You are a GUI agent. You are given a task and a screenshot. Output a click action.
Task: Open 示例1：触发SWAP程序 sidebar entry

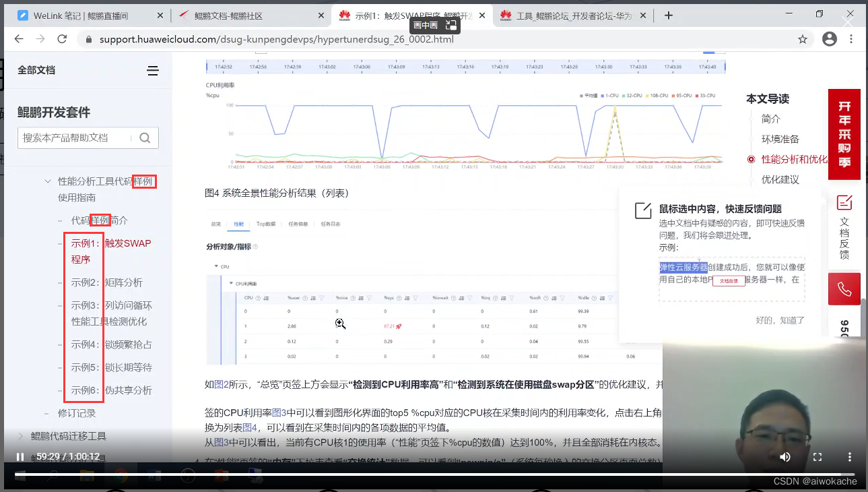[x=111, y=251]
